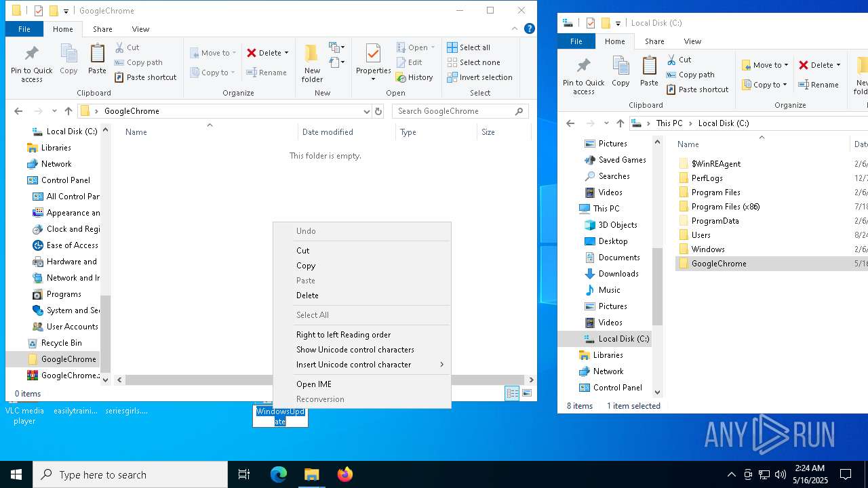Open Microsoft Edge from taskbar
868x488 pixels.
tap(279, 474)
